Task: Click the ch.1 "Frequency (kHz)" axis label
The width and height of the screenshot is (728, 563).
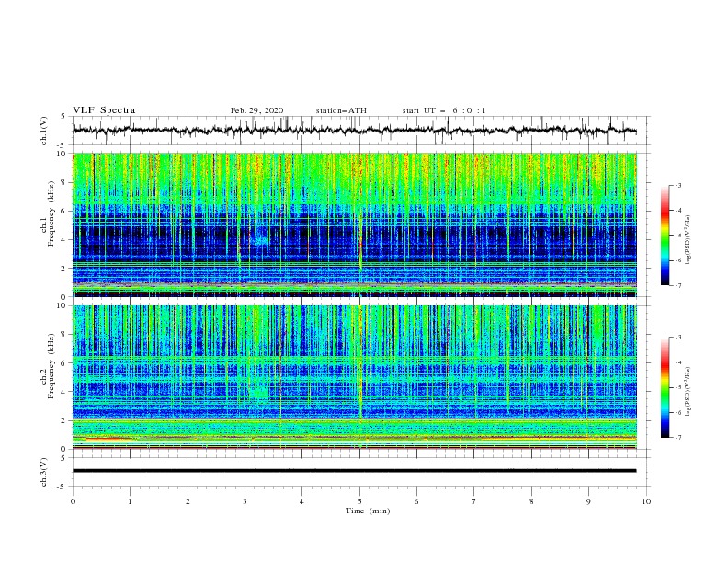Action: coord(51,212)
